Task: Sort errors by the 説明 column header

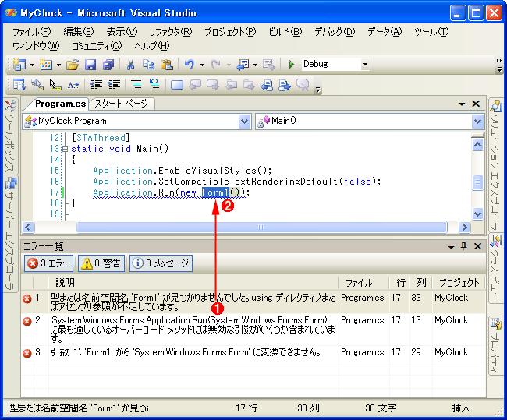Action: pos(193,283)
